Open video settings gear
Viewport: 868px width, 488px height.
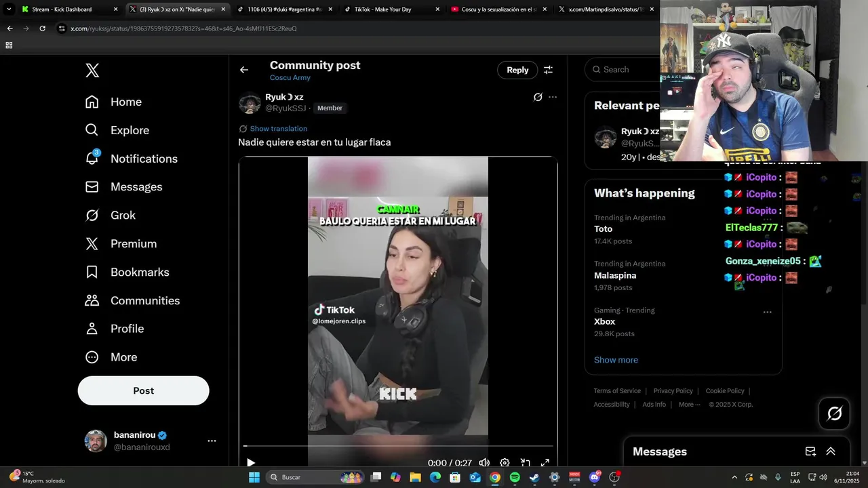coord(505,463)
